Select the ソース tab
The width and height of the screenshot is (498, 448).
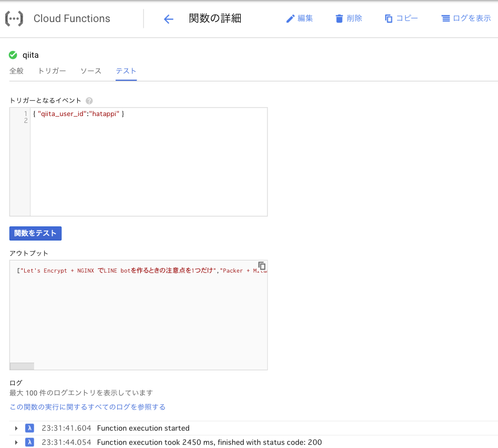tap(90, 71)
